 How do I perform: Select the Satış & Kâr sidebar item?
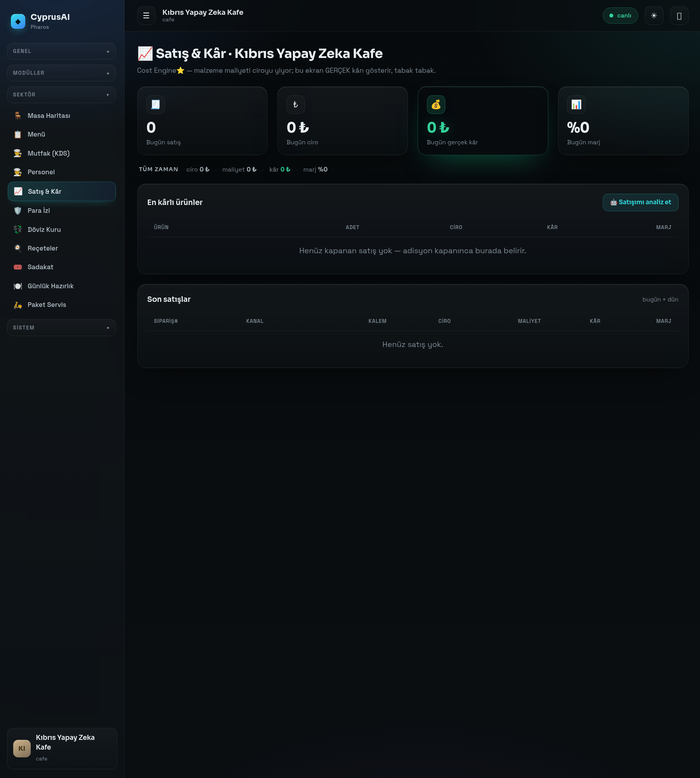tap(61, 191)
